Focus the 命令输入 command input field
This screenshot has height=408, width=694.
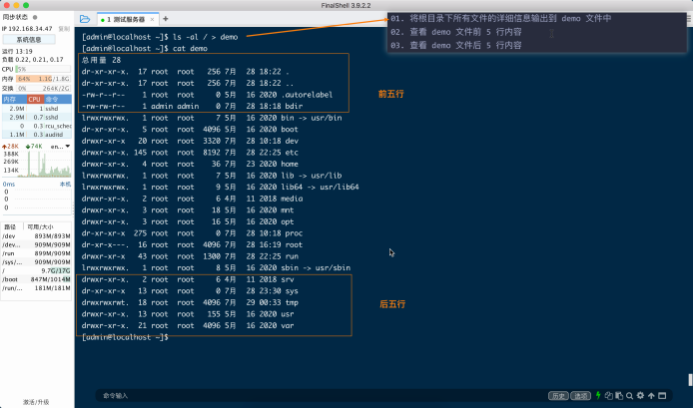pos(323,396)
